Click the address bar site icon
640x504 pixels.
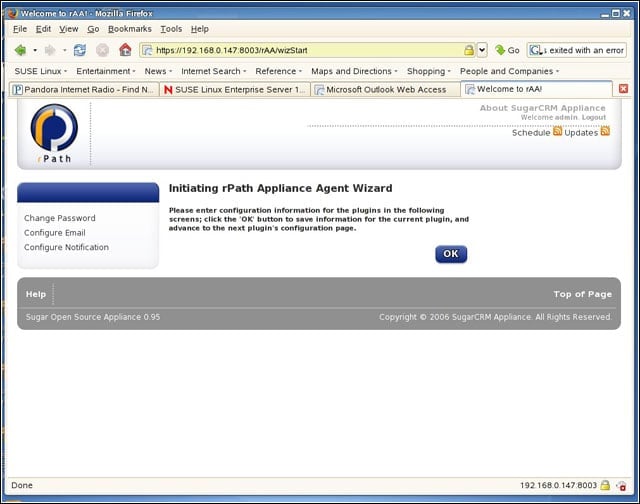pos(147,50)
